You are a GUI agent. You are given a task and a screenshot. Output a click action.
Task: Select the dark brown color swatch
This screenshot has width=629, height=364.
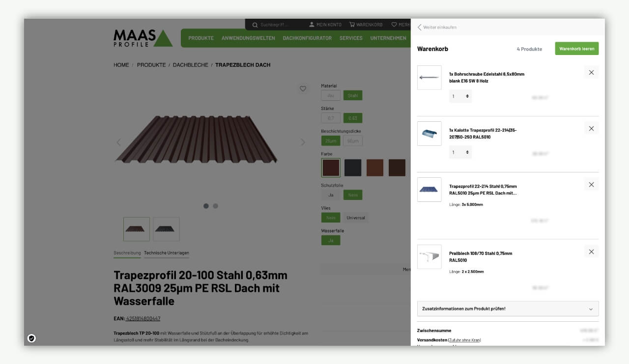click(x=397, y=168)
